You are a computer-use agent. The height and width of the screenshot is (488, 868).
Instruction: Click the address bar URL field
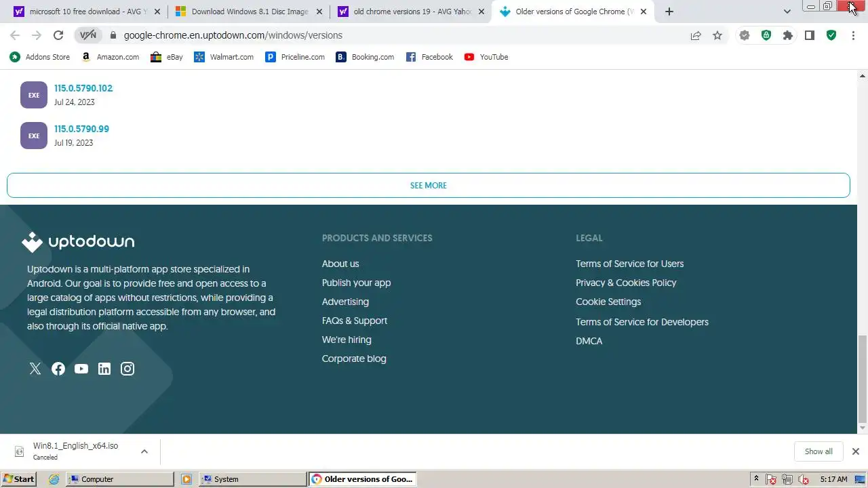tap(400, 35)
